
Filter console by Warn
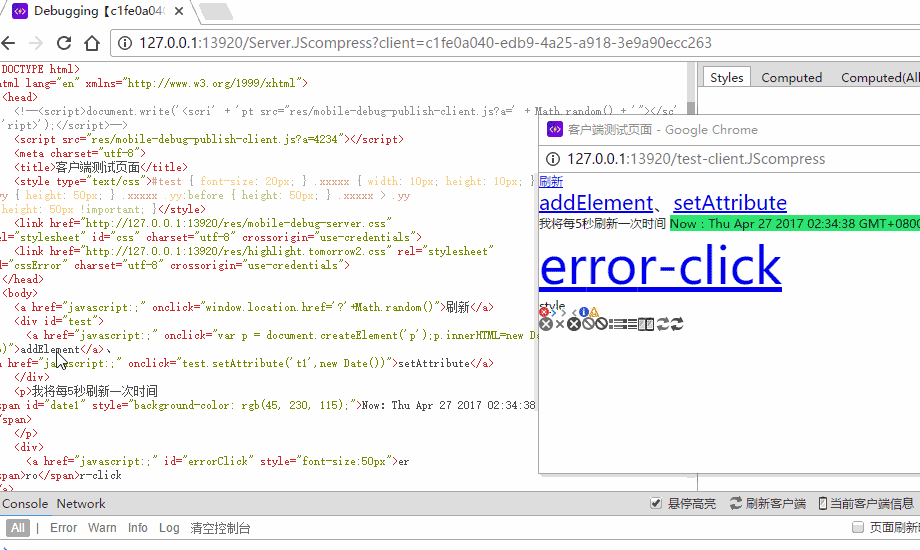(x=102, y=528)
